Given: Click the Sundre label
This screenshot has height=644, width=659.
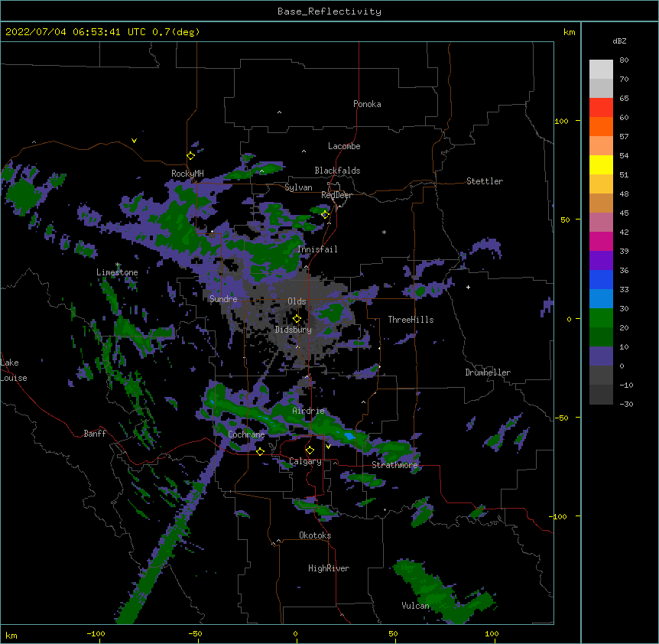Looking at the screenshot, I should 223,299.
